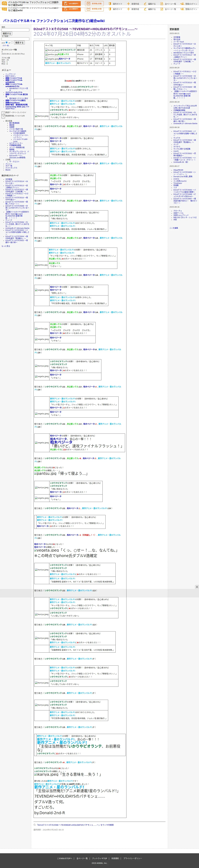Open テストボックス sidebar link
199x868 pixels.
click(11, 168)
